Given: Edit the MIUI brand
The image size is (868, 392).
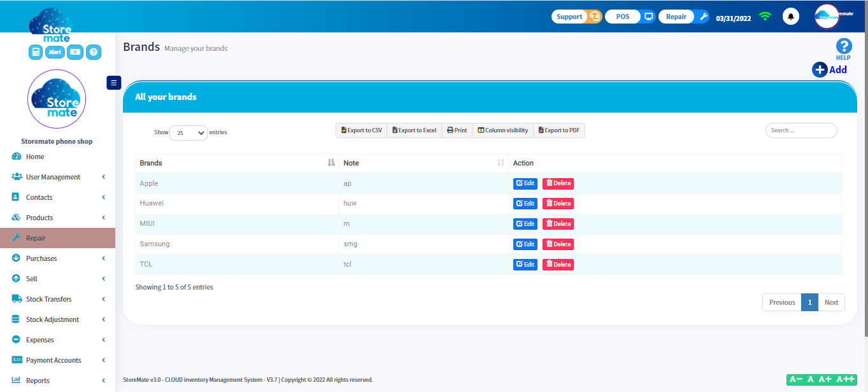Looking at the screenshot, I should pyautogui.click(x=525, y=224).
